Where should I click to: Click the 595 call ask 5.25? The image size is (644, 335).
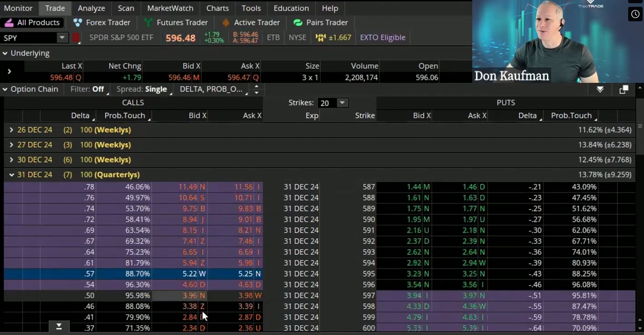click(245, 273)
